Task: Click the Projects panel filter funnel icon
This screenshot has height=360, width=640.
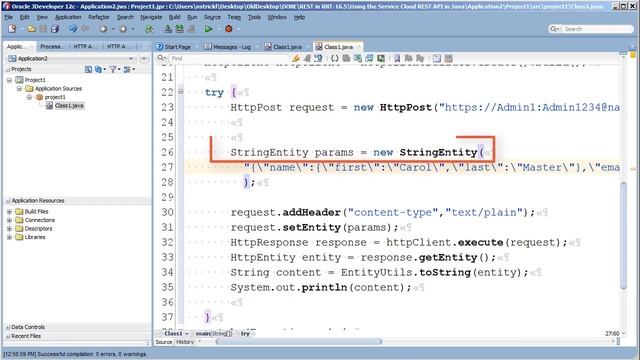Action: pos(113,69)
